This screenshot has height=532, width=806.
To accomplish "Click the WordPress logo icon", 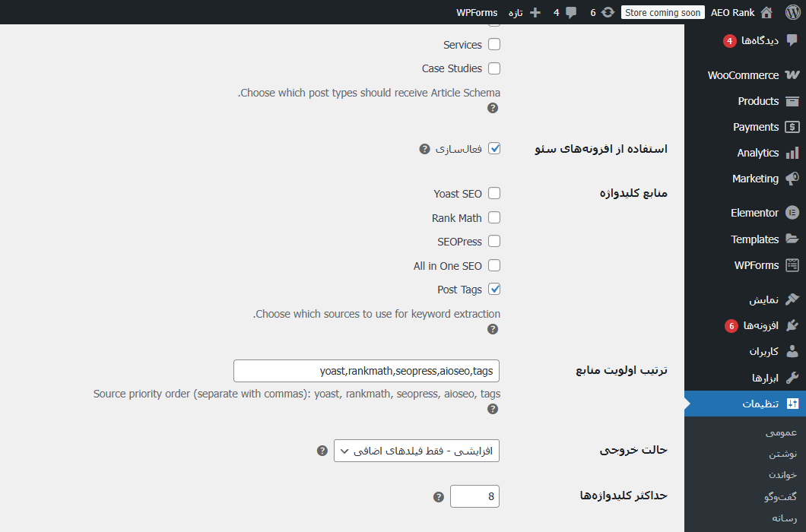I will tap(792, 12).
